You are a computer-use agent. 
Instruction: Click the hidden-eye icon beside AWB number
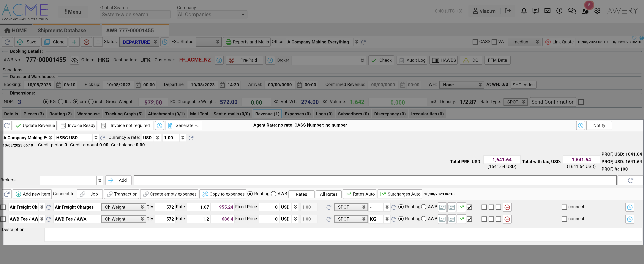pyautogui.click(x=74, y=60)
